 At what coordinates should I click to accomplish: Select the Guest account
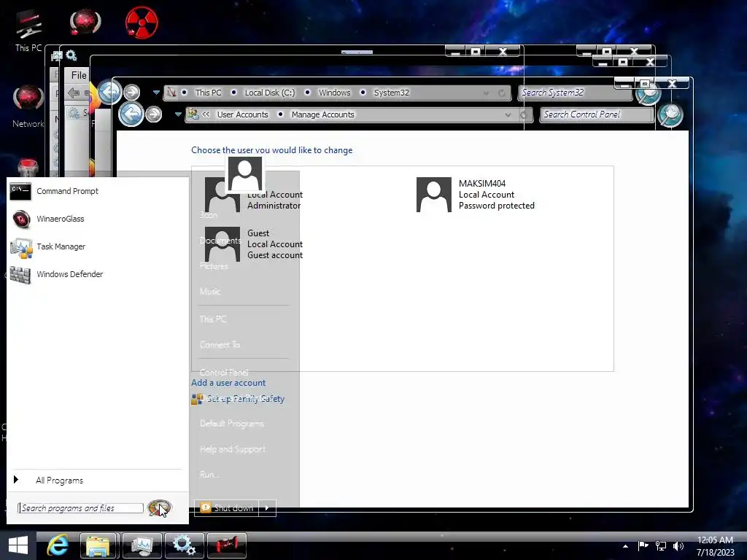pos(254,244)
